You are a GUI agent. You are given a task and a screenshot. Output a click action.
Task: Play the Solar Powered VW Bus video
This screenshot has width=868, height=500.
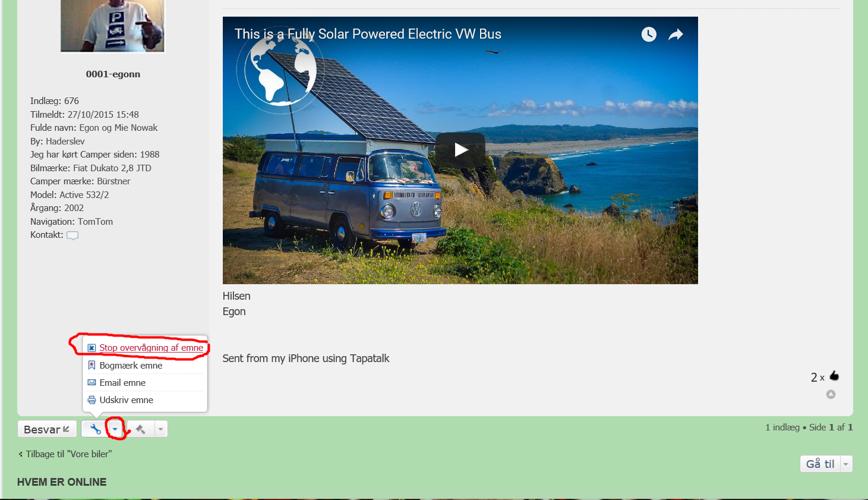point(460,150)
